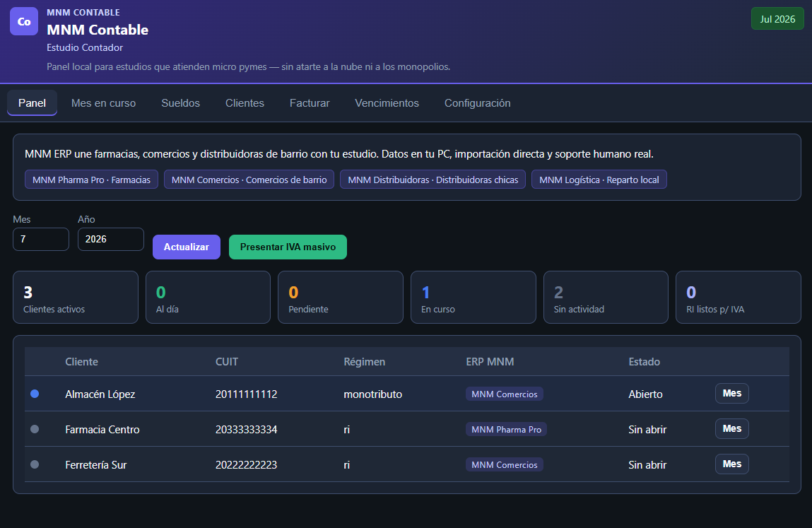Screen dimensions: 812x528
Task: Select the Sin actividad stat card
Action: click(606, 298)
